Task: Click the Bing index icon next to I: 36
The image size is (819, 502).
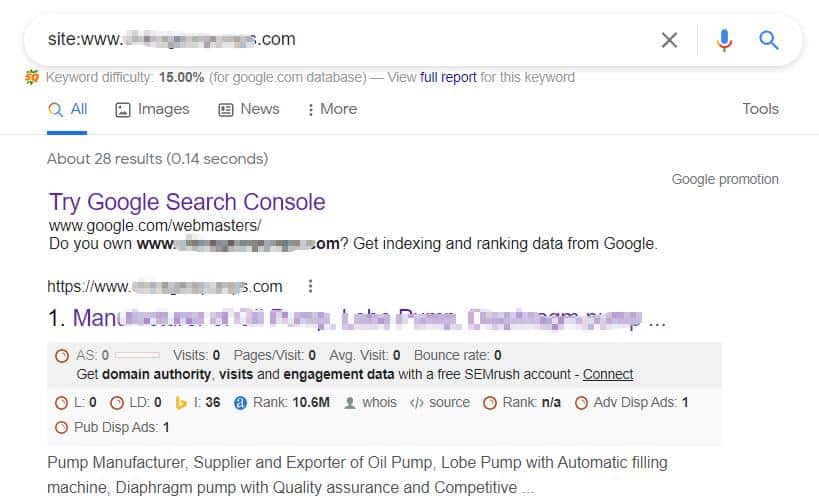Action: (x=181, y=403)
